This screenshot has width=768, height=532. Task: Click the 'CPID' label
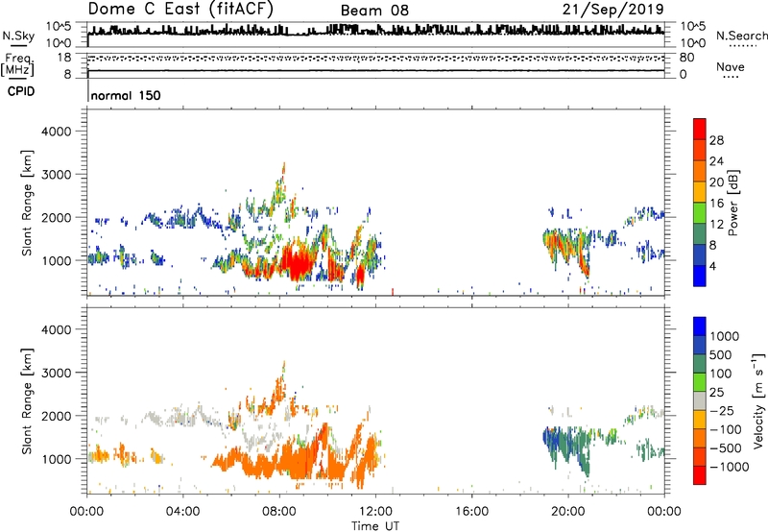21,91
